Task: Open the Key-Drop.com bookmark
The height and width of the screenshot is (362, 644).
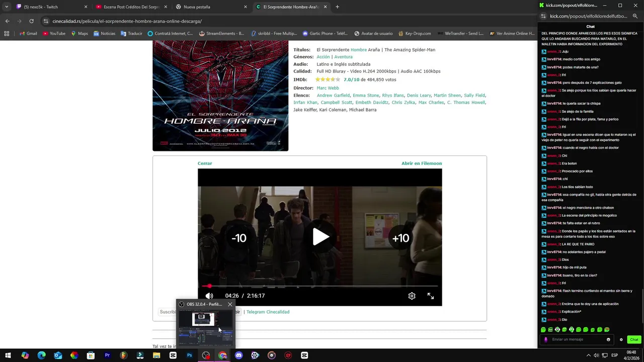Action: point(414,34)
